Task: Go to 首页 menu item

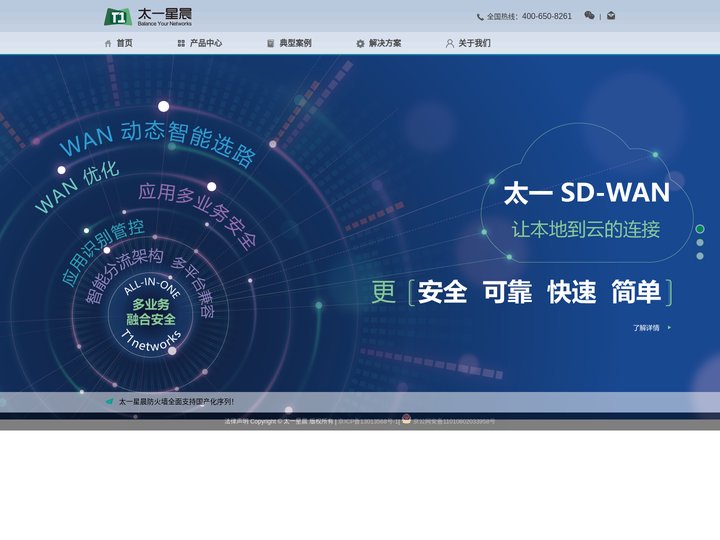Action: point(124,43)
